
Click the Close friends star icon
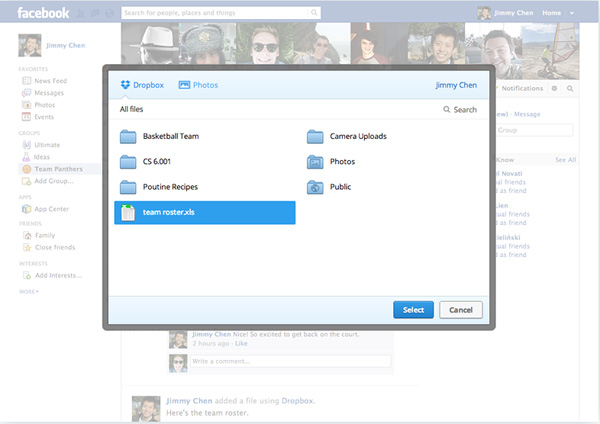point(27,248)
